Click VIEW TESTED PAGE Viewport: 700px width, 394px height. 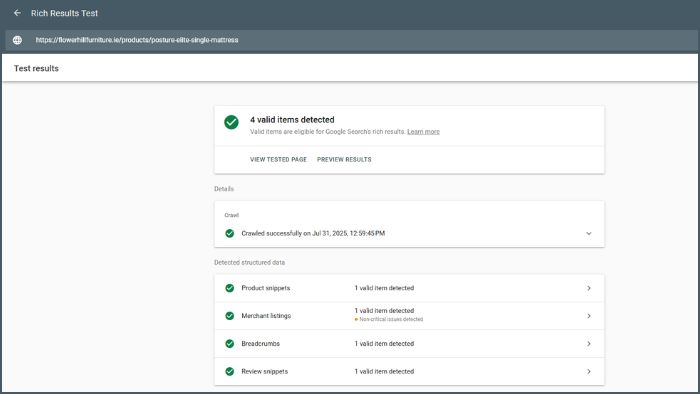click(x=278, y=159)
